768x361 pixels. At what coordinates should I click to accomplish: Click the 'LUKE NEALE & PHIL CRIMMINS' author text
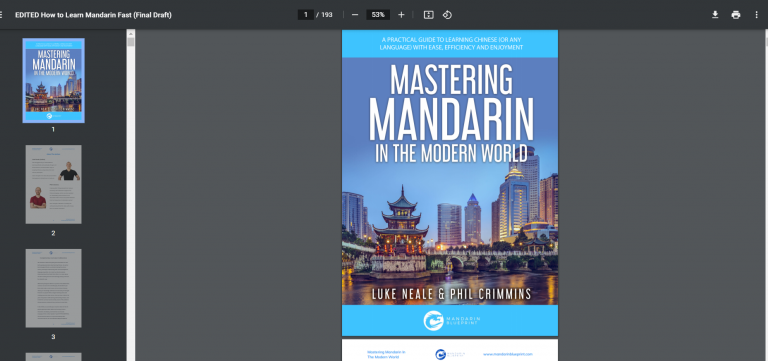point(452,294)
